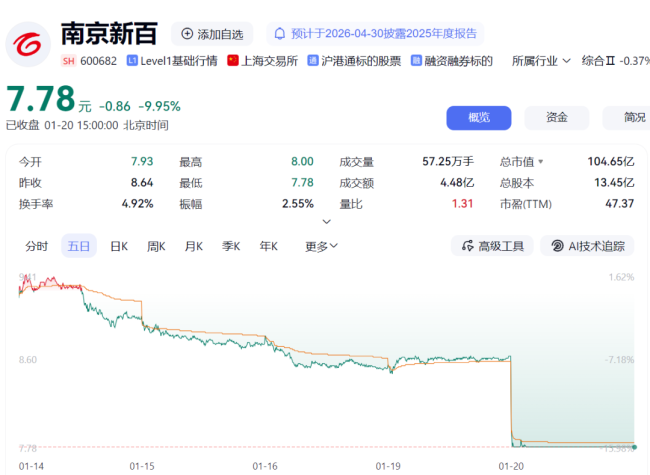Click the plus icon in 添加自选
The width and height of the screenshot is (650, 475).
pos(187,34)
